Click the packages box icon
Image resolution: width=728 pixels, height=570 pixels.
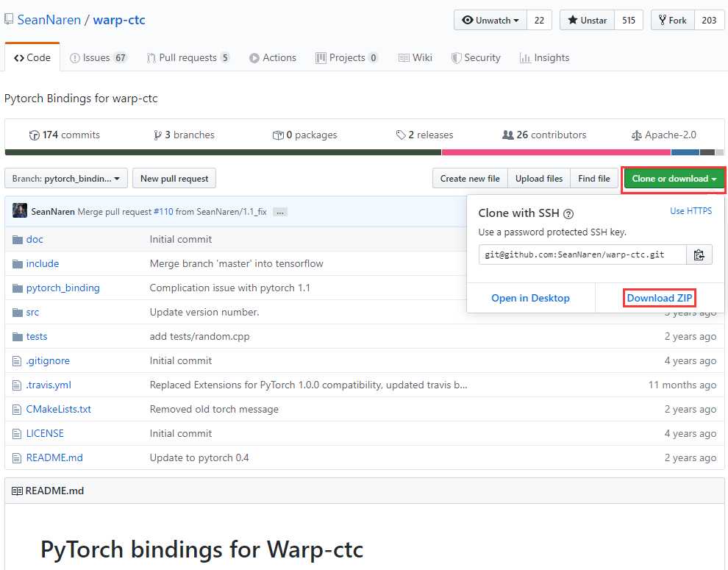(x=278, y=135)
